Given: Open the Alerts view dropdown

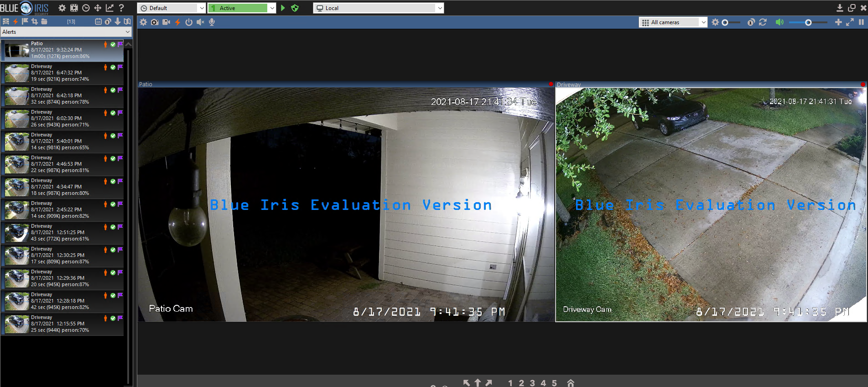Looking at the screenshot, I should point(66,31).
